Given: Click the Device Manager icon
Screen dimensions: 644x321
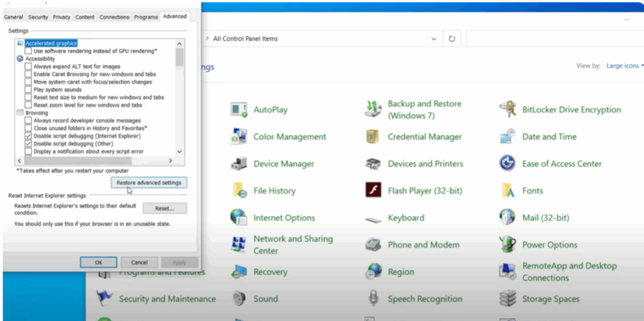Looking at the screenshot, I should pyautogui.click(x=239, y=164).
